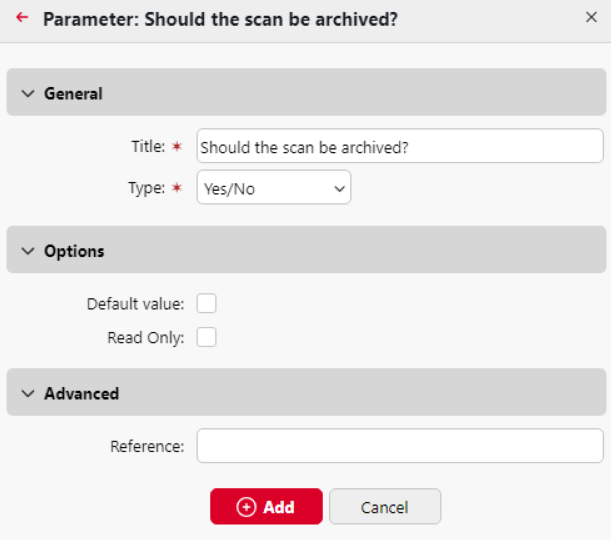Click the 'Type:' field label

coord(148,188)
